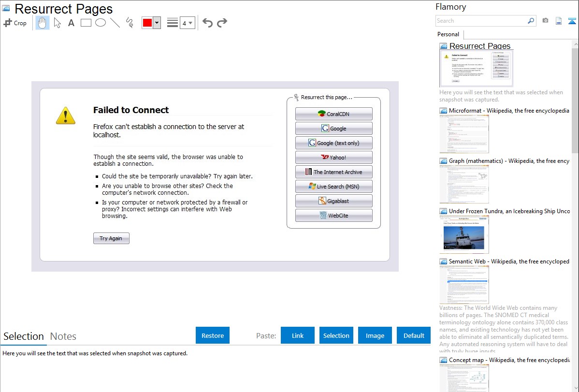Click the Paste Link button

click(298, 335)
